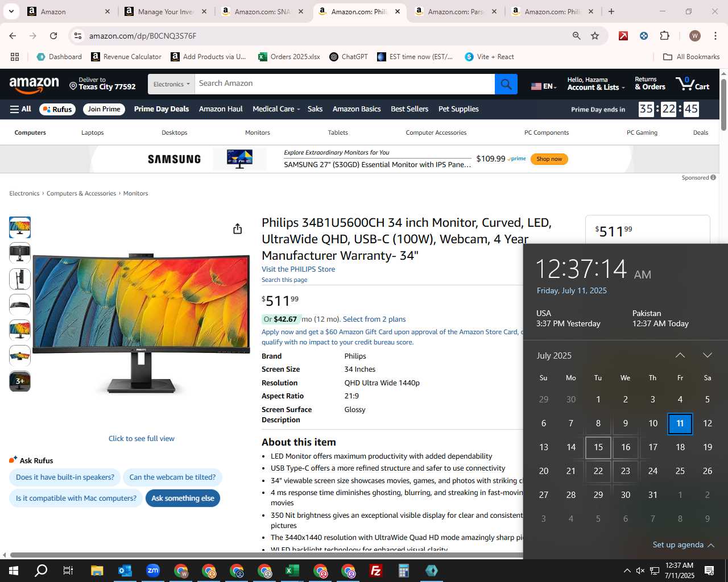This screenshot has width=728, height=582.
Task: Visit the PHILIPS Store link
Action: pos(298,269)
